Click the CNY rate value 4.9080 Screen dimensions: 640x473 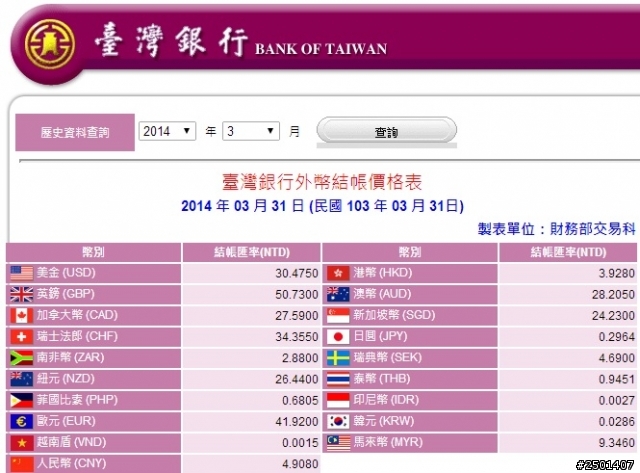tap(300, 464)
